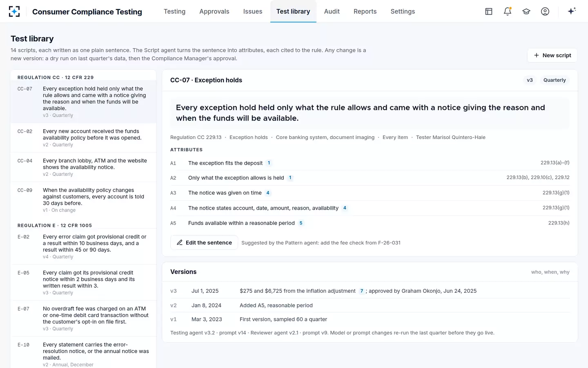Open the user profile icon
The height and width of the screenshot is (368, 588).
545,11
